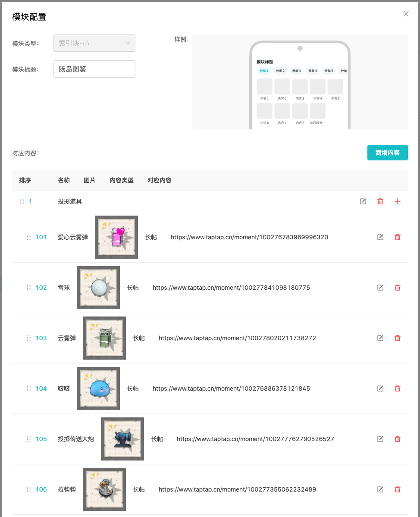The width and height of the screenshot is (420, 517).
Task: Focus the 模块标题 input field
Action: tap(94, 69)
